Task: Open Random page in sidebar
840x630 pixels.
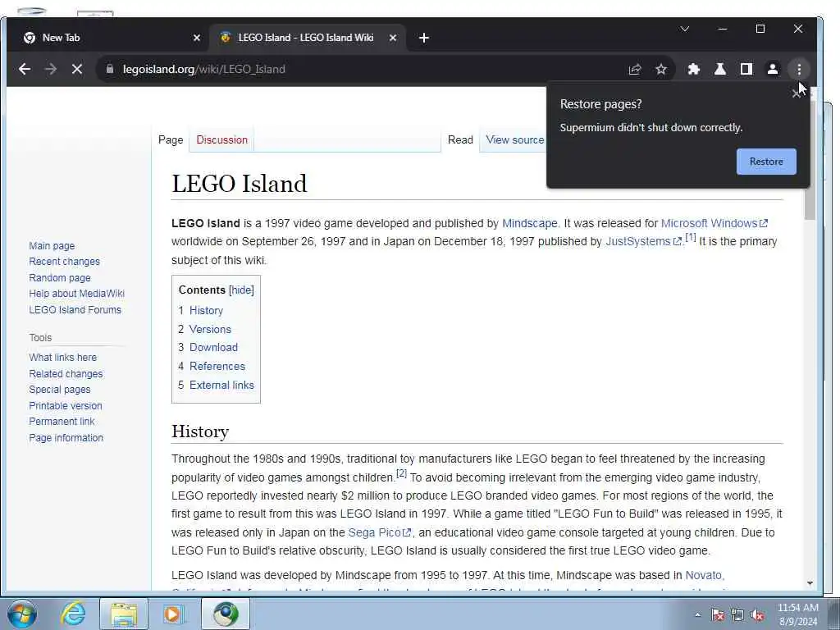Action: (x=59, y=277)
